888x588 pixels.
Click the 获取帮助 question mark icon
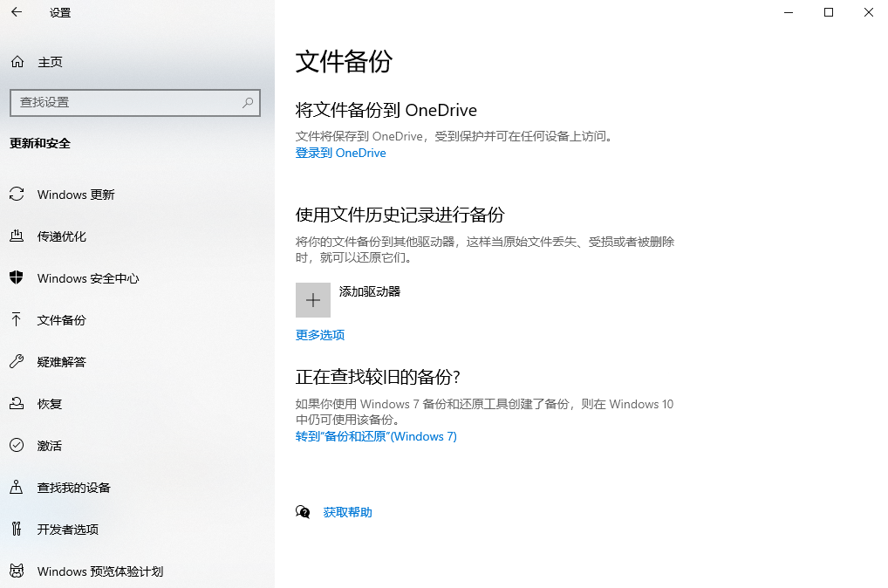click(303, 512)
